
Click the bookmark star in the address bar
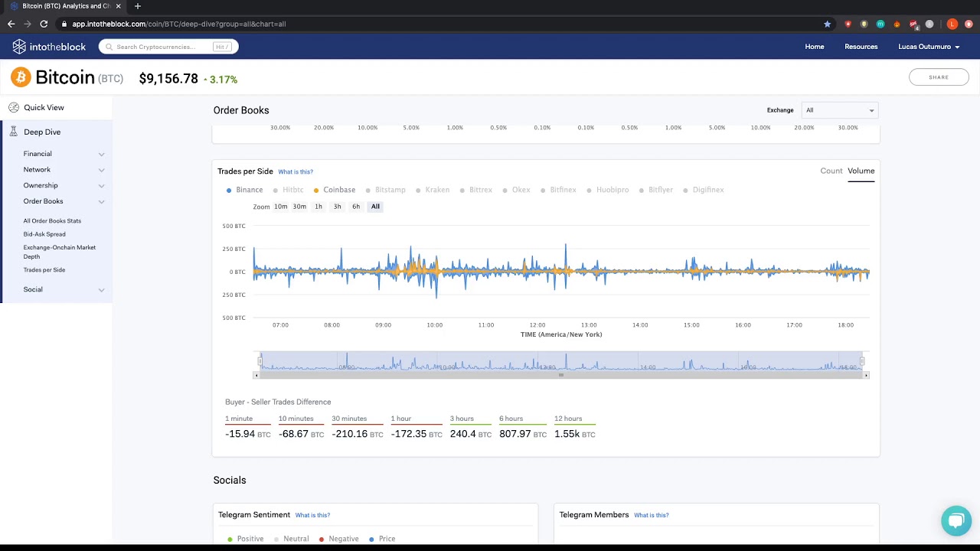(x=827, y=24)
